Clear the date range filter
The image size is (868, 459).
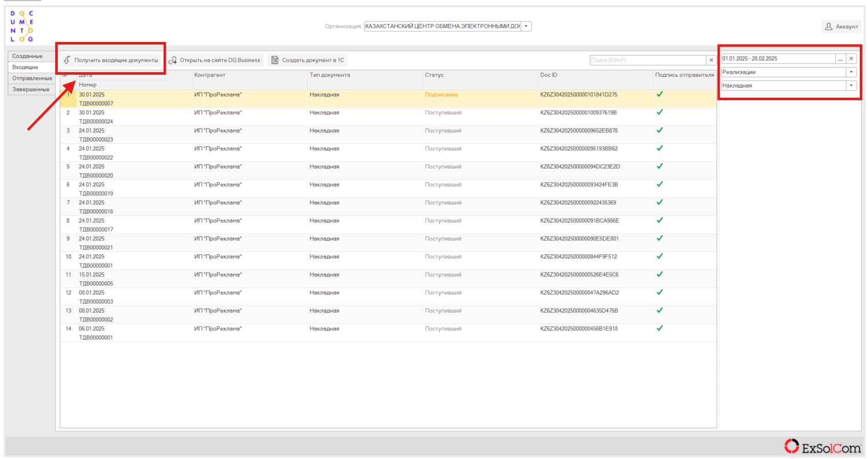coord(852,59)
